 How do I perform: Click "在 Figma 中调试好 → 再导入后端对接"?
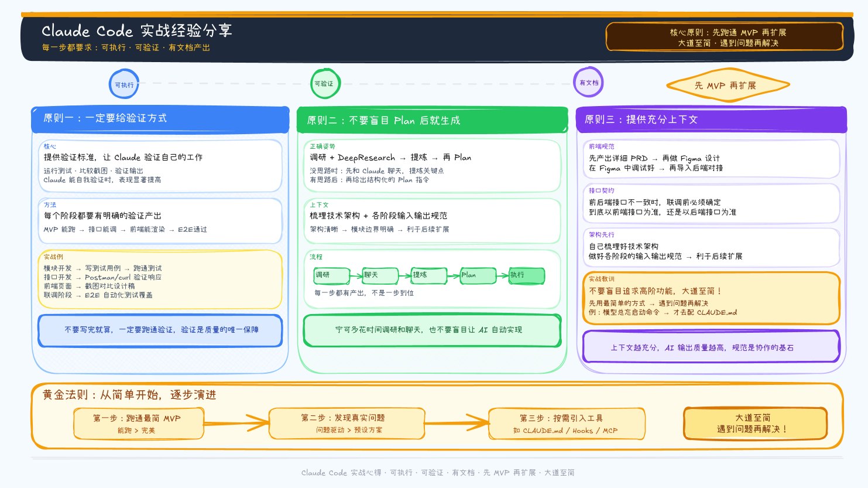(x=656, y=168)
